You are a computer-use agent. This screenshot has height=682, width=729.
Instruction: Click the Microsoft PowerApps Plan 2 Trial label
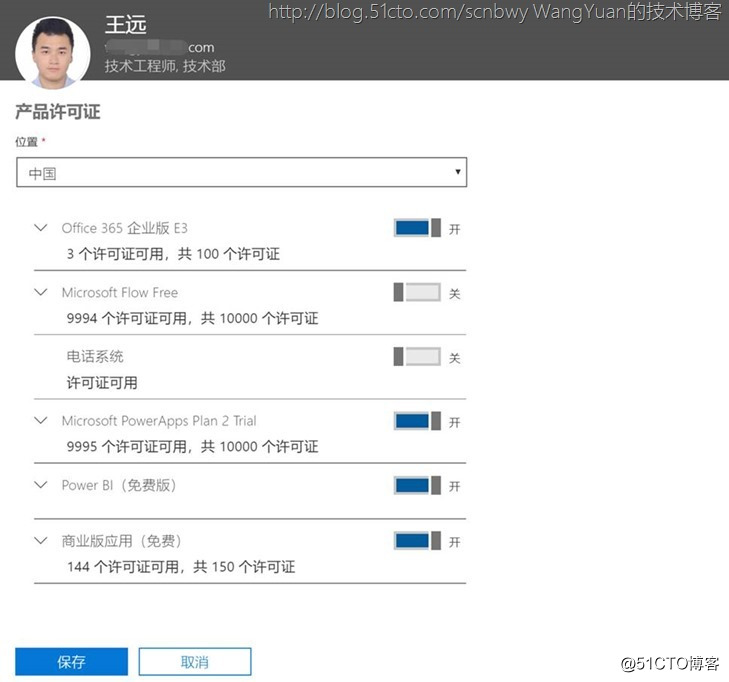(x=159, y=421)
